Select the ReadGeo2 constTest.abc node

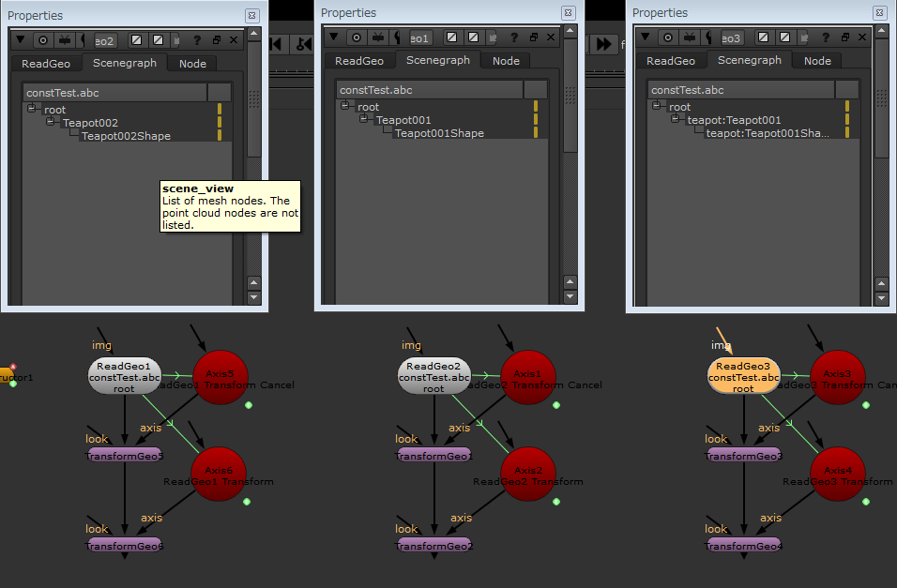433,377
